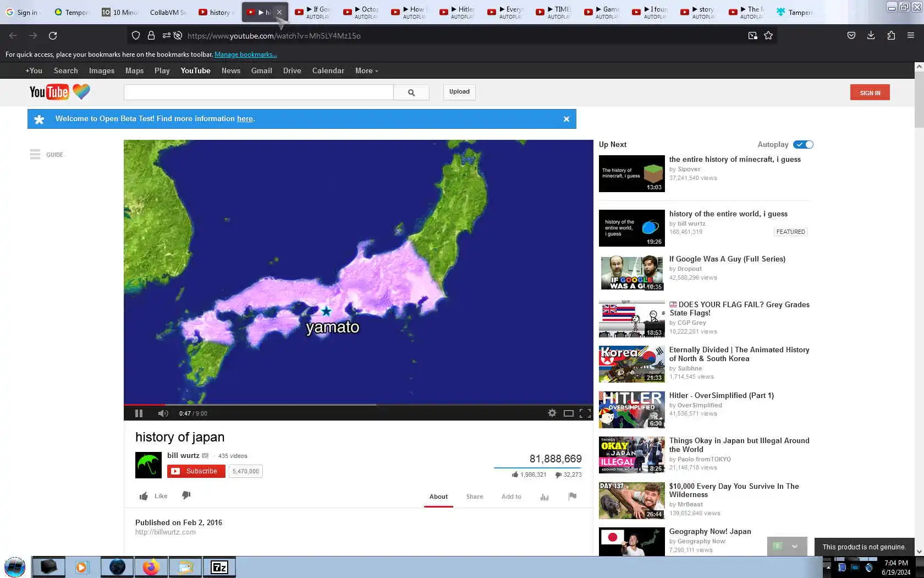
Task: Switch to the About tab
Action: click(438, 497)
